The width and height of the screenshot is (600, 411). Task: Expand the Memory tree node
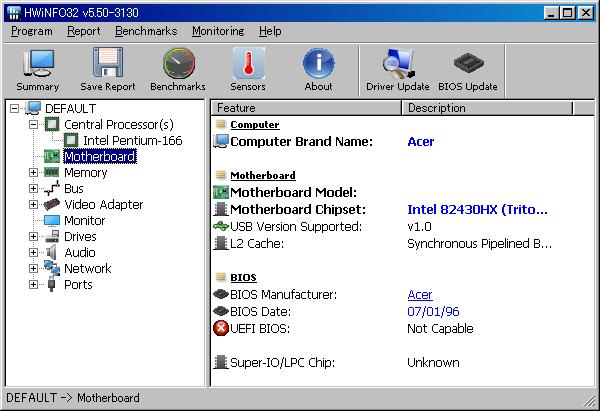click(x=33, y=173)
